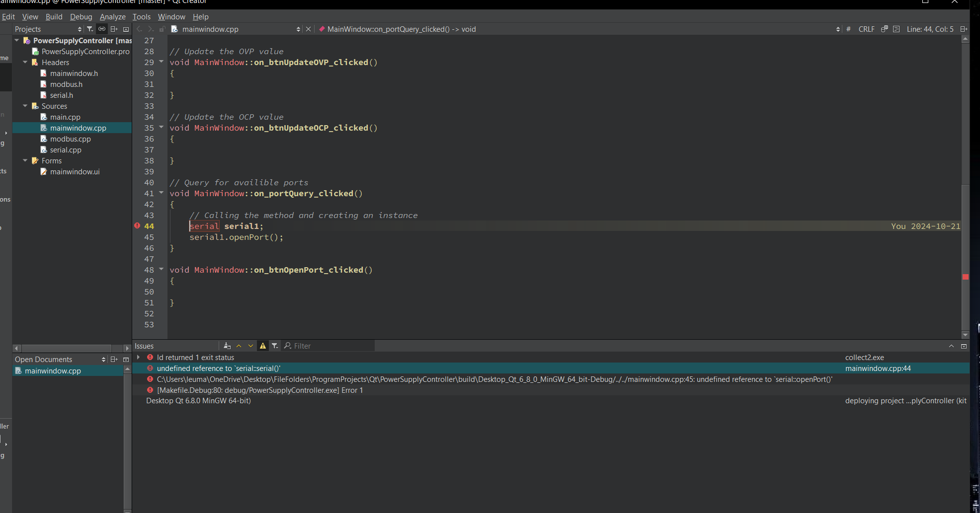Collapse the Forms folder
980x513 pixels.
pos(25,160)
